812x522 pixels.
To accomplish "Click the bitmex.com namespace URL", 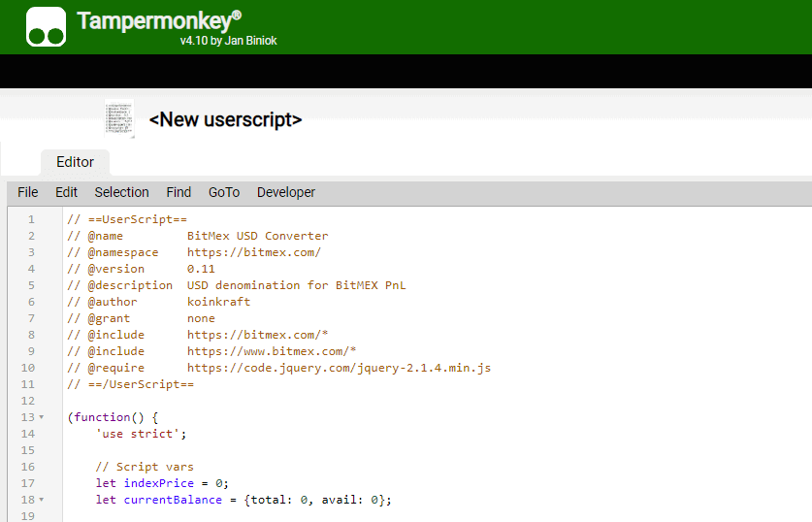I will pos(253,252).
